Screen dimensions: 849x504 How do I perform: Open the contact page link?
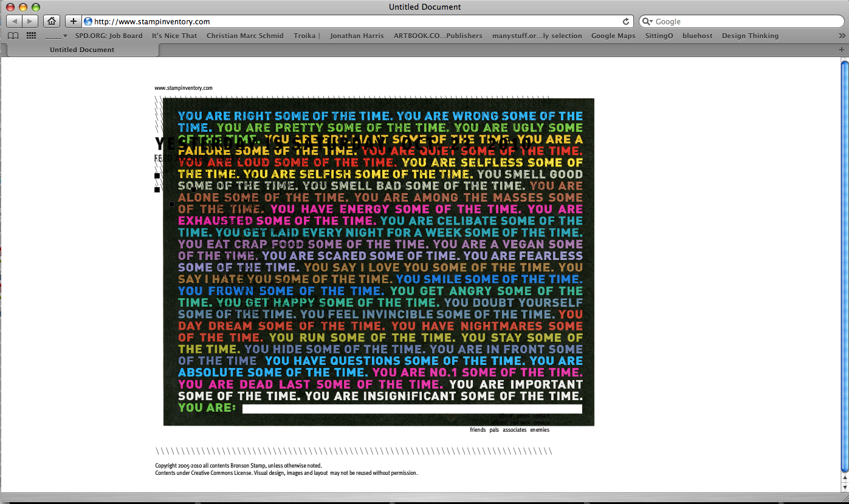pos(541,416)
